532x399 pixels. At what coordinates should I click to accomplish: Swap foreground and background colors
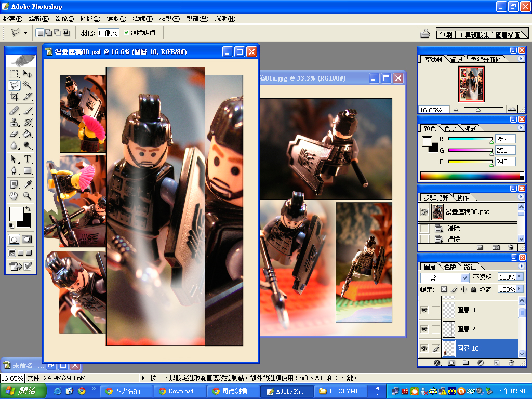point(28,209)
